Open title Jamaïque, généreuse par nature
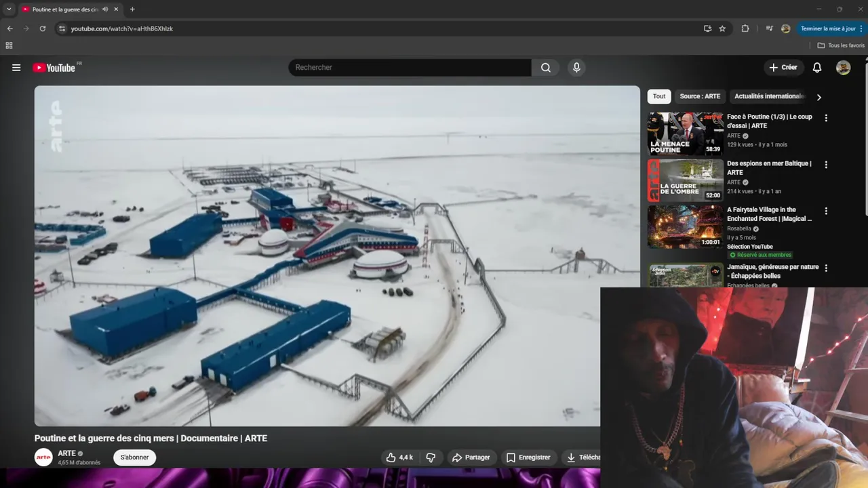This screenshot has width=868, height=488. (773, 272)
